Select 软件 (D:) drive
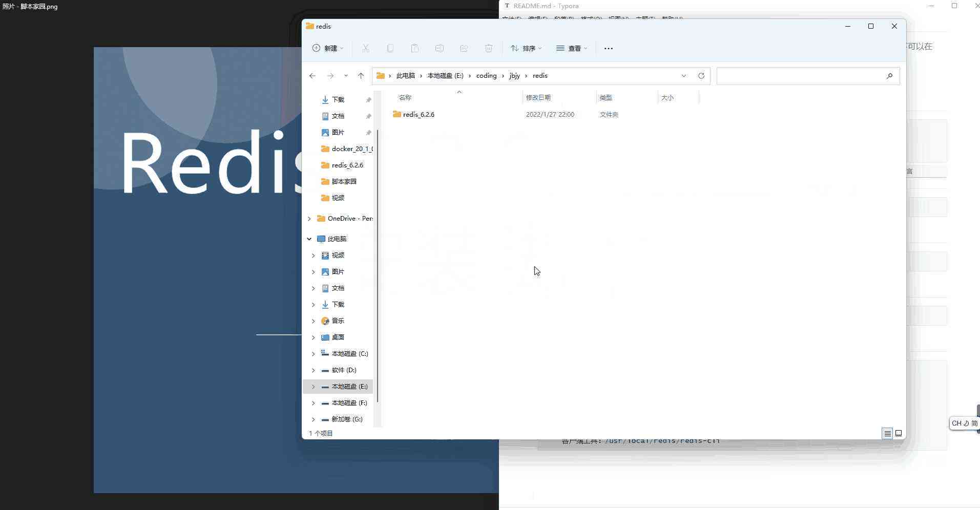Image resolution: width=980 pixels, height=510 pixels. point(344,370)
